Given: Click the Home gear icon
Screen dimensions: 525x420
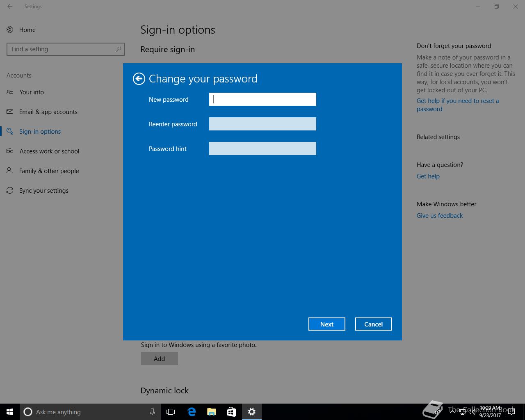Looking at the screenshot, I should 10,30.
